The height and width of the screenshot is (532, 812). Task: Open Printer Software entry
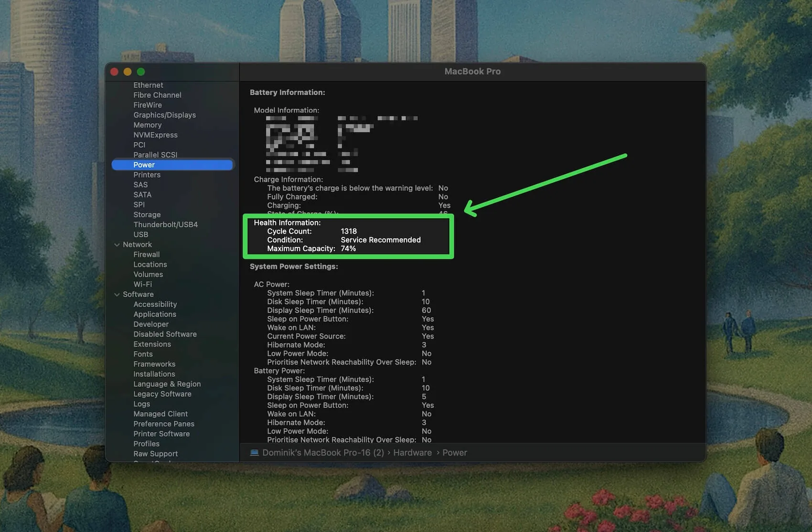coord(161,434)
